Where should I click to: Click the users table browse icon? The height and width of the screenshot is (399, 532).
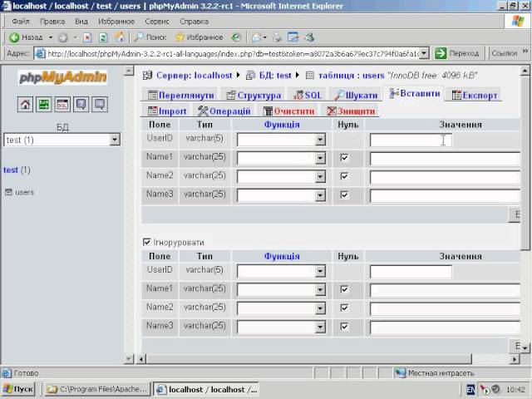[x=8, y=192]
